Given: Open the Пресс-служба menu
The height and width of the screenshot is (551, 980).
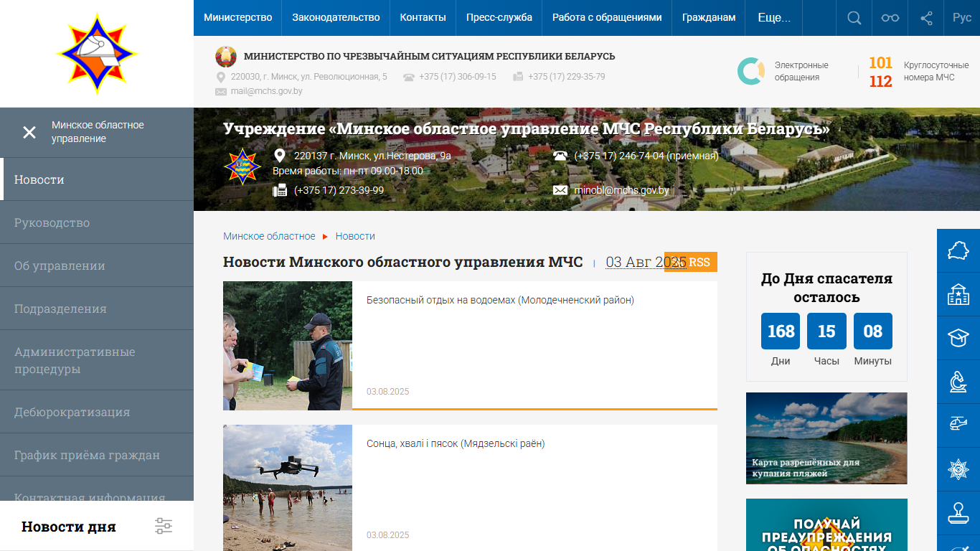Looking at the screenshot, I should [499, 18].
